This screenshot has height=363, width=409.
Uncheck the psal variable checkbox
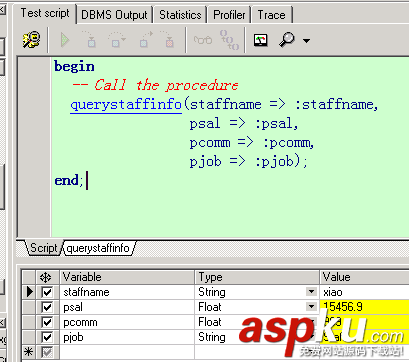coord(47,307)
